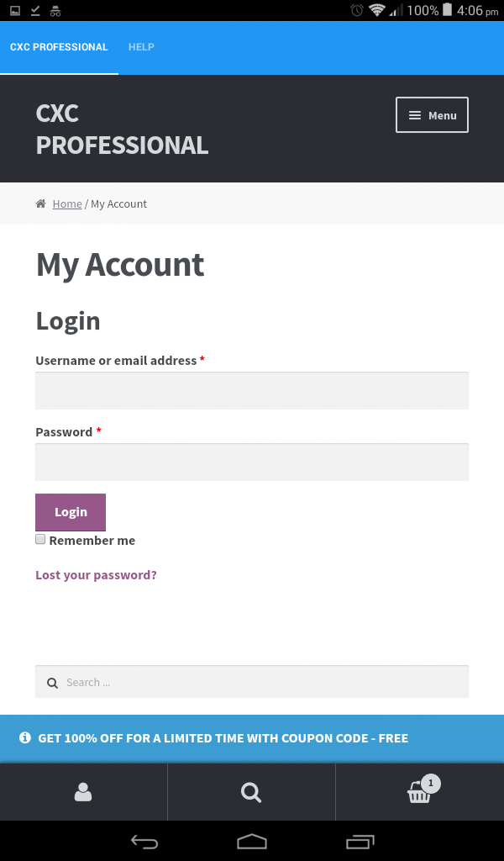
Task: Tap the info icon in coupon banner
Action: click(25, 738)
